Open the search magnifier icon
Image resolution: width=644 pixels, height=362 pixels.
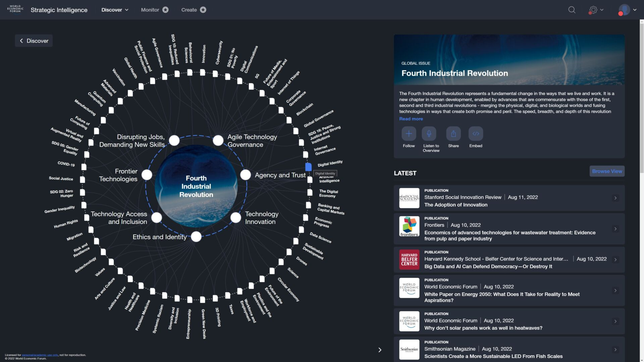(x=572, y=10)
